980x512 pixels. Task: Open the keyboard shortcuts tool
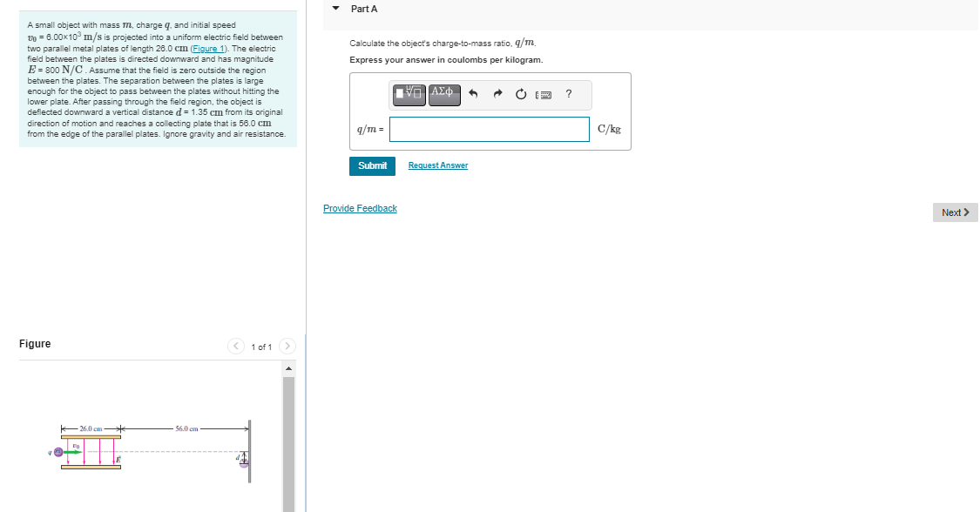(544, 94)
